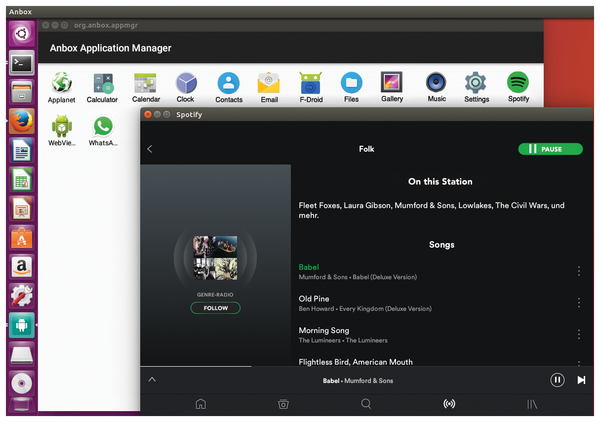Viewport: 600px width, 422px height.
Task: Open the WebView app icon
Action: click(62, 131)
